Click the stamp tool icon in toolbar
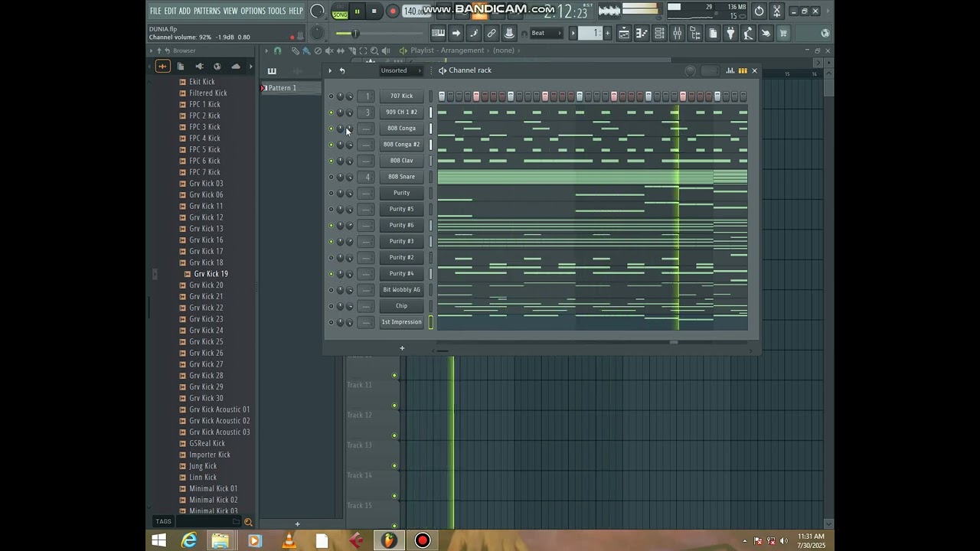This screenshot has width=980, height=551. pos(509,33)
